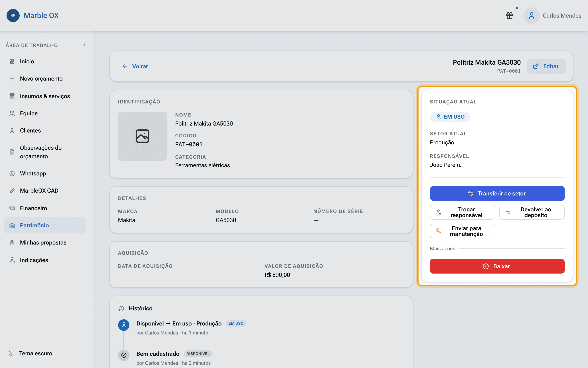Open the user avatar icon
The width and height of the screenshot is (588, 368).
pos(531,16)
